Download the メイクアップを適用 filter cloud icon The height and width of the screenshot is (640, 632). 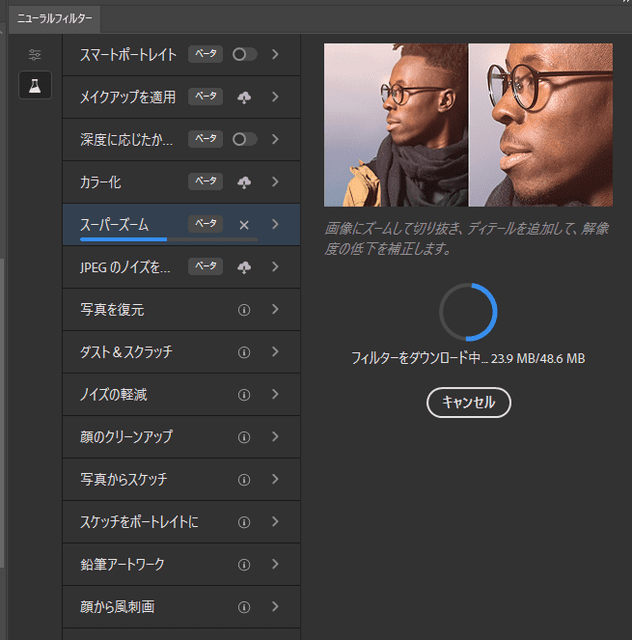pos(244,97)
